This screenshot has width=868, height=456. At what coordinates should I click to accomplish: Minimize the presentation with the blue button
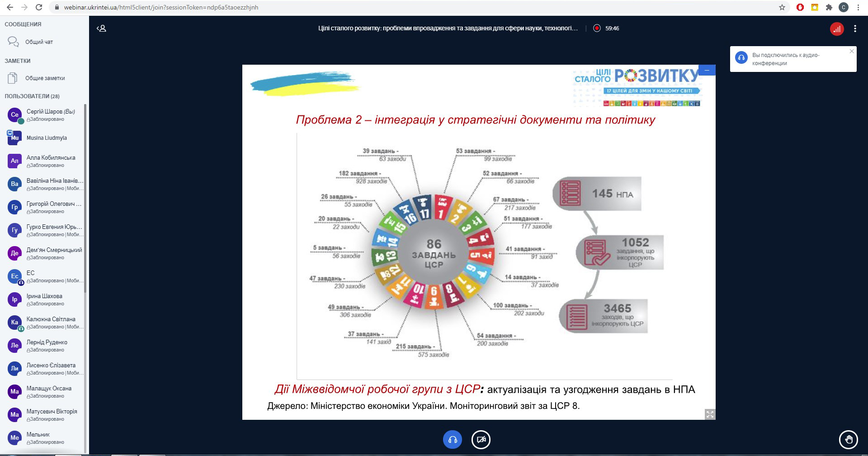point(707,70)
